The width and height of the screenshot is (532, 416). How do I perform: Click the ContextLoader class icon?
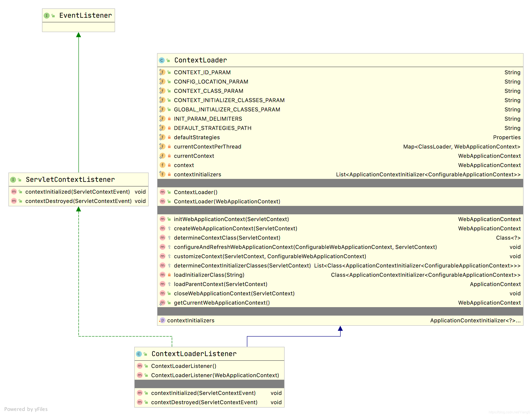click(x=161, y=60)
